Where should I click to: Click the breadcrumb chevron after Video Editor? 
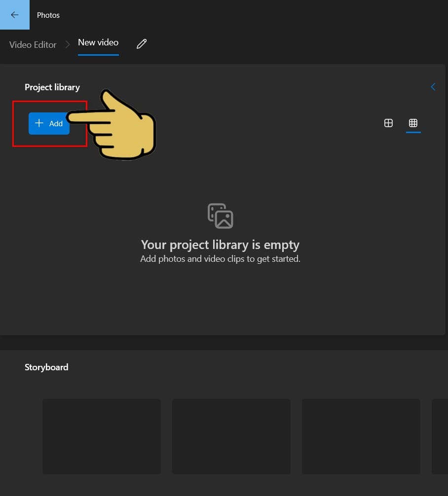[68, 44]
